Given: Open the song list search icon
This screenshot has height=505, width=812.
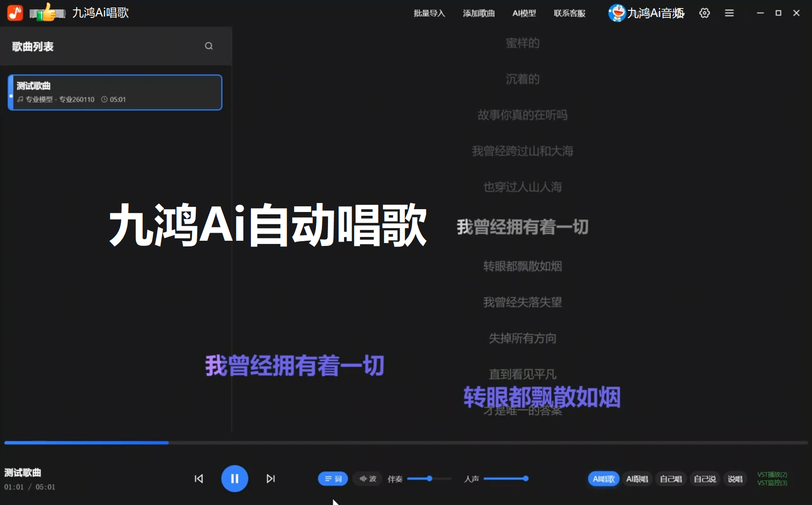Looking at the screenshot, I should [209, 46].
